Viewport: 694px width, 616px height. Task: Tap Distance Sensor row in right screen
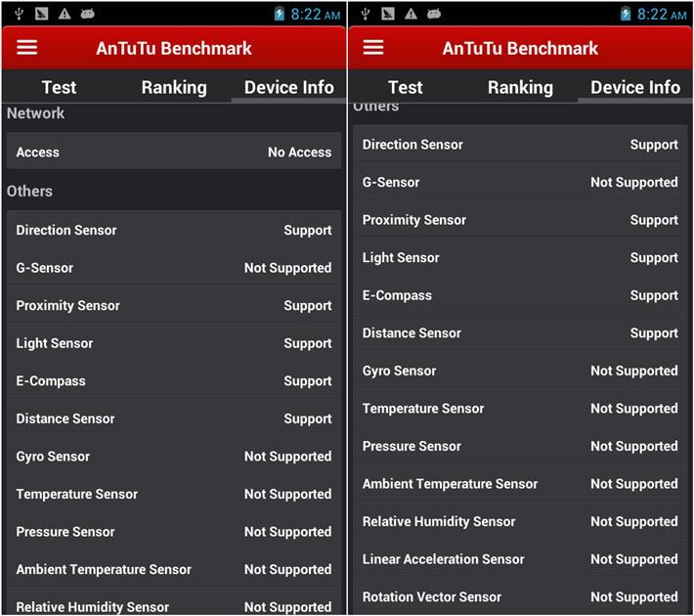tap(520, 332)
